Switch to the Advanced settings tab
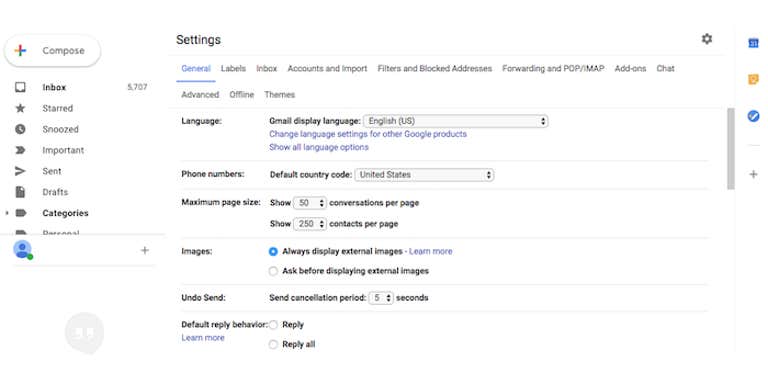The width and height of the screenshot is (768, 384). [x=200, y=95]
